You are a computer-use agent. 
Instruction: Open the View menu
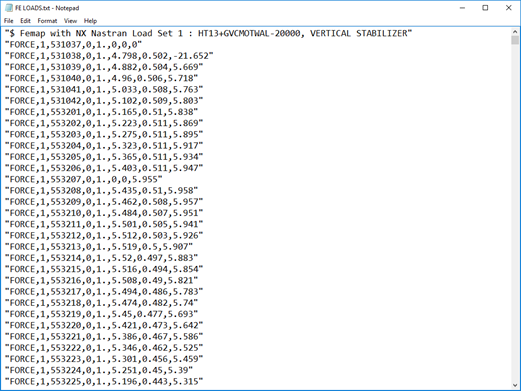click(70, 21)
